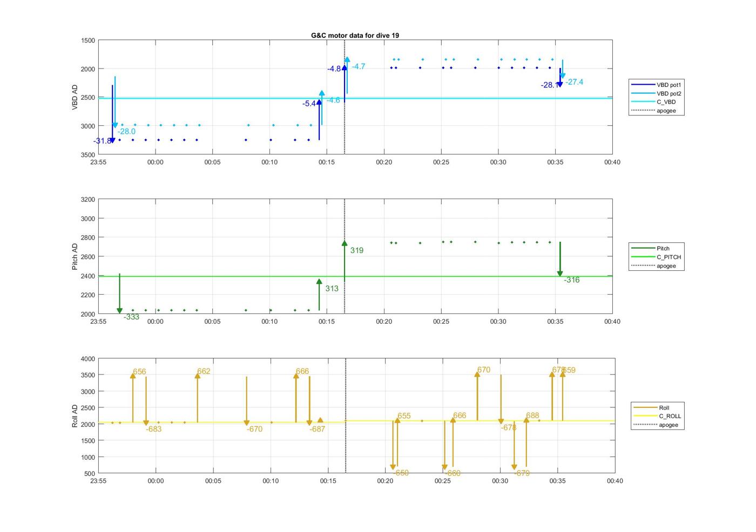Click the -687 roll data label

click(318, 429)
